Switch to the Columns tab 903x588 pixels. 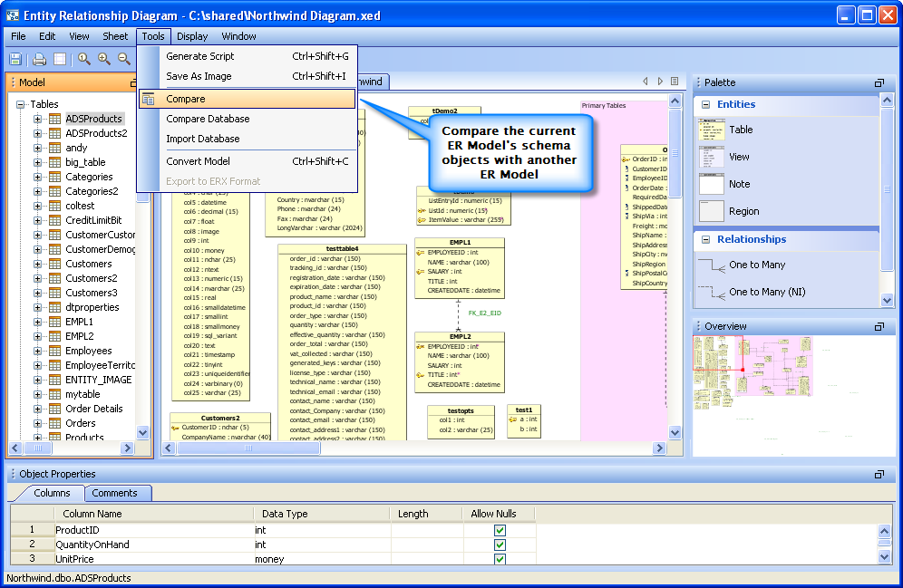click(52, 493)
